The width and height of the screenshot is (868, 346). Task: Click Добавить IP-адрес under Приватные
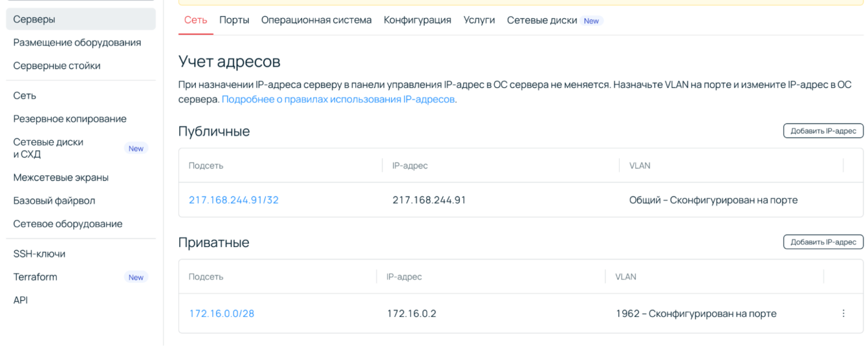pyautogui.click(x=823, y=241)
